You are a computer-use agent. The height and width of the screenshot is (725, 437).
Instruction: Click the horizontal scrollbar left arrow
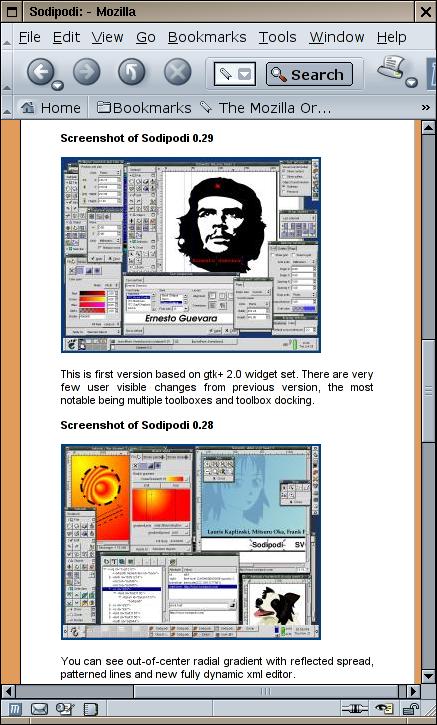(8, 692)
